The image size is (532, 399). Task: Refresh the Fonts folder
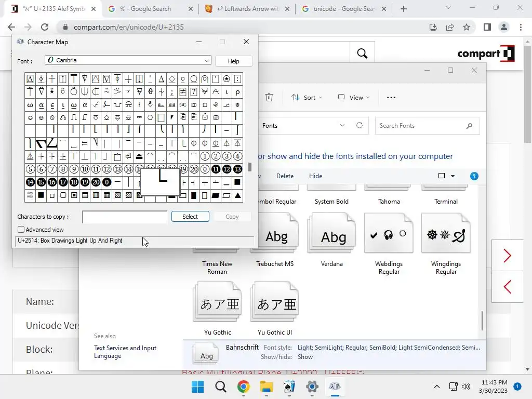360,126
